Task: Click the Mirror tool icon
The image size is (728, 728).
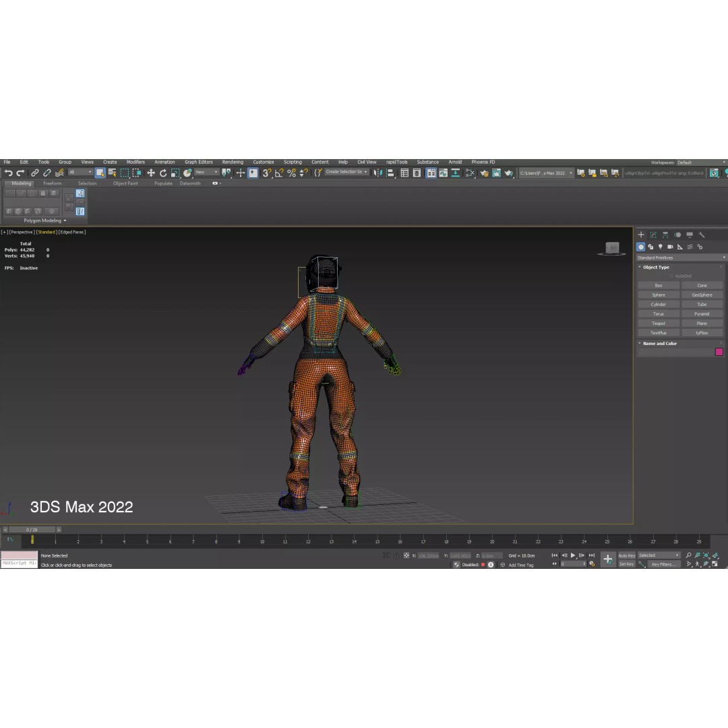Action: 377,173
